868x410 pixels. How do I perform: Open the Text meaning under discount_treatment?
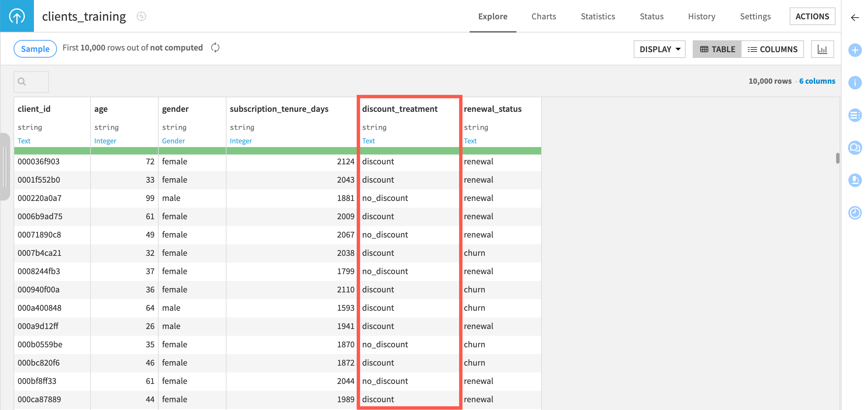point(368,141)
